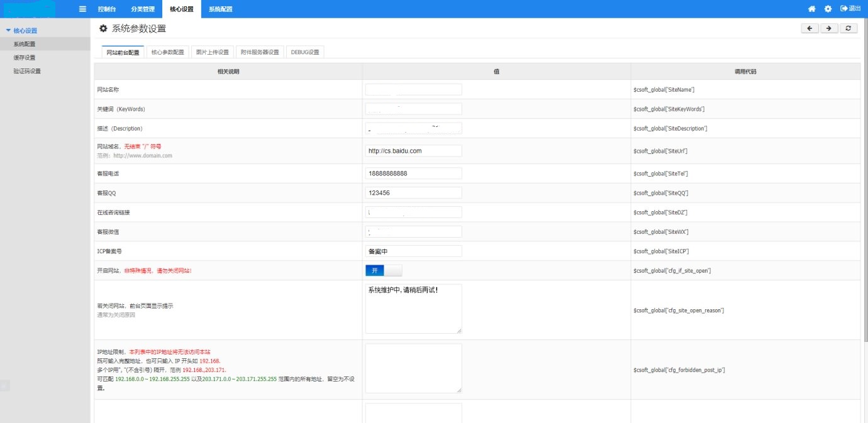Viewport: 868px width, 423px height.
Task: Click the $csoft_global['SiteKeyWords'] code text
Action: 669,109
